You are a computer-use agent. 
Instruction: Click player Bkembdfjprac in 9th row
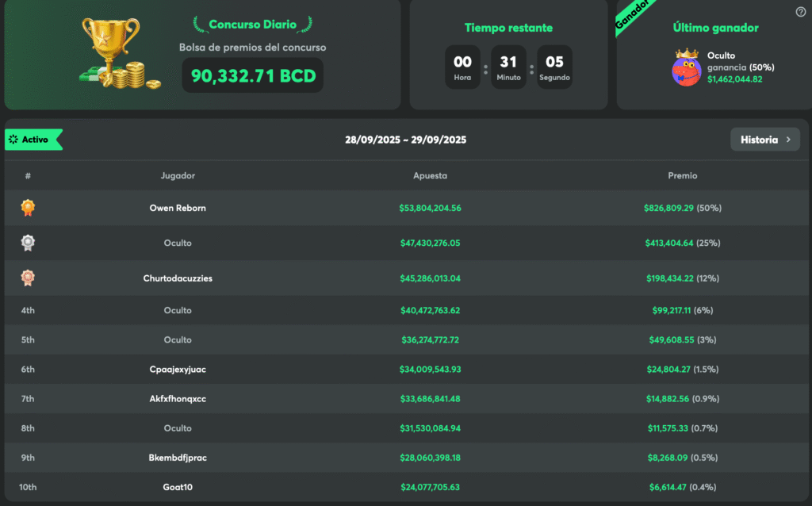click(x=178, y=458)
